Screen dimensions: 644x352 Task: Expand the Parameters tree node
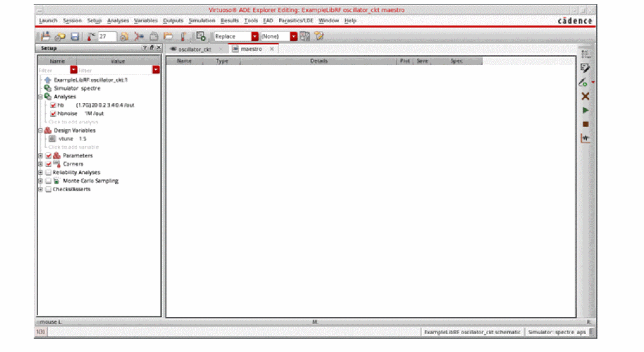41,156
